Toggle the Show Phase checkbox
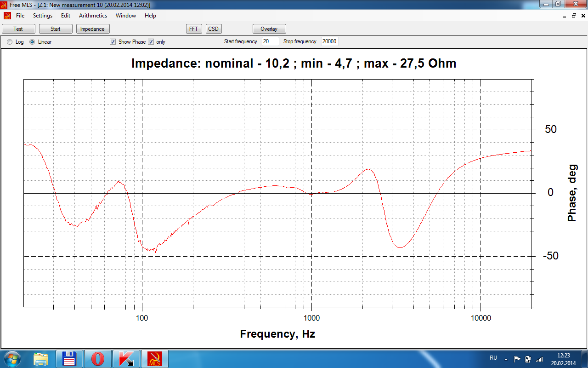Image resolution: width=588 pixels, height=368 pixels. click(x=113, y=42)
